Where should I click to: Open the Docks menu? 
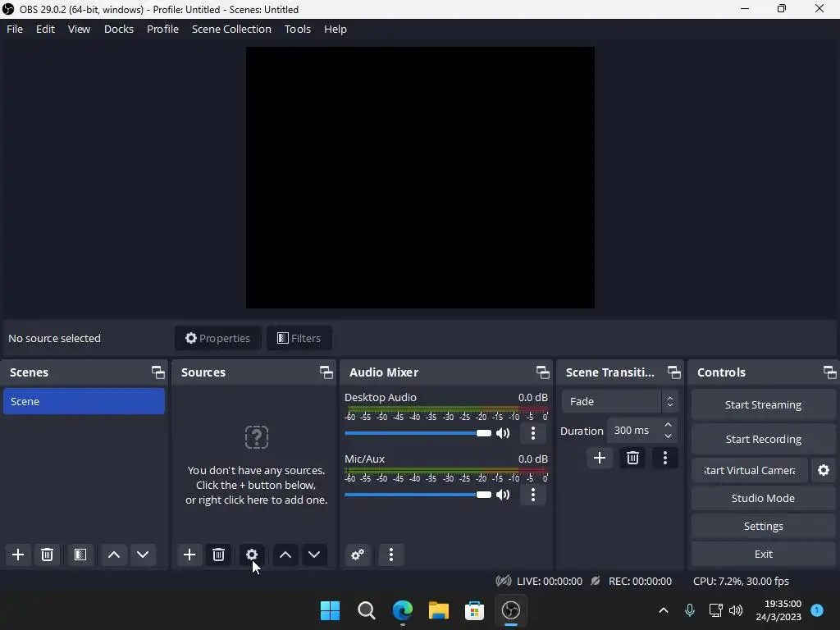coord(119,29)
